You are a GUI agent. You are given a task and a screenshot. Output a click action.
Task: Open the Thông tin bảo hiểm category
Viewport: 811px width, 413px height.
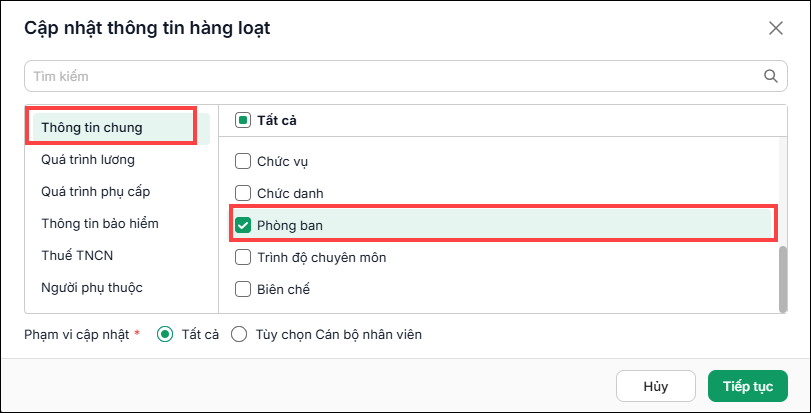coord(100,224)
